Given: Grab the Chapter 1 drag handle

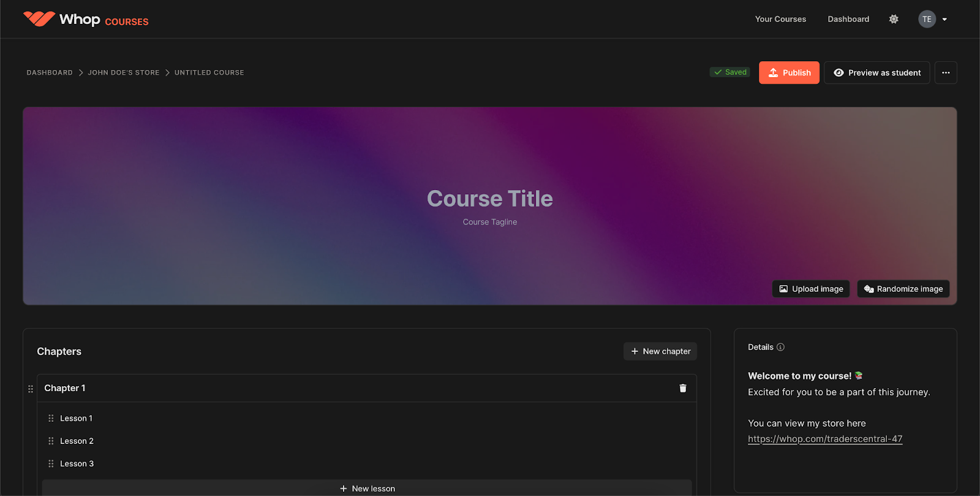Looking at the screenshot, I should point(31,389).
